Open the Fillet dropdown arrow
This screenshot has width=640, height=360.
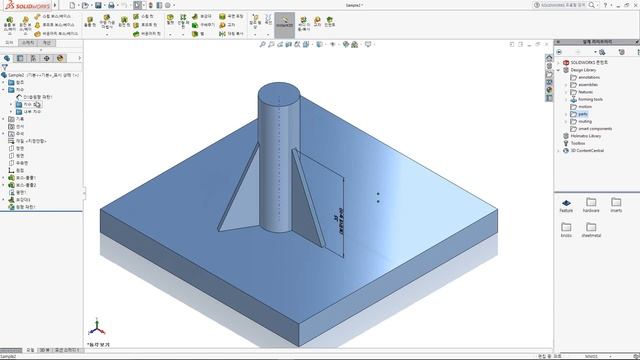(170, 35)
